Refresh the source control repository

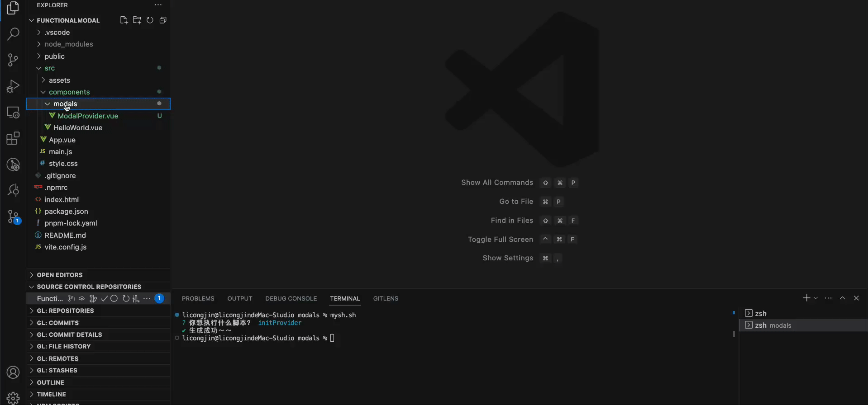coord(126,299)
